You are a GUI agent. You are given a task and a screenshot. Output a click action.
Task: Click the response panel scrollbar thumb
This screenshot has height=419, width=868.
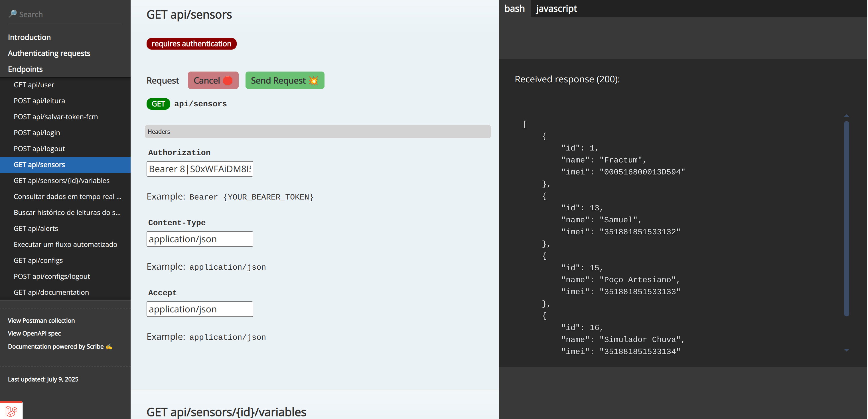(846, 219)
